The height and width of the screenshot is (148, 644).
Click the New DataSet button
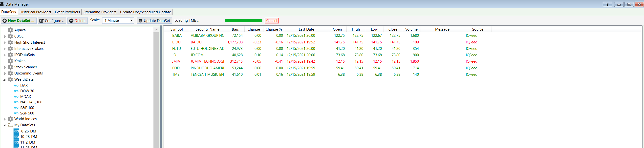point(19,21)
